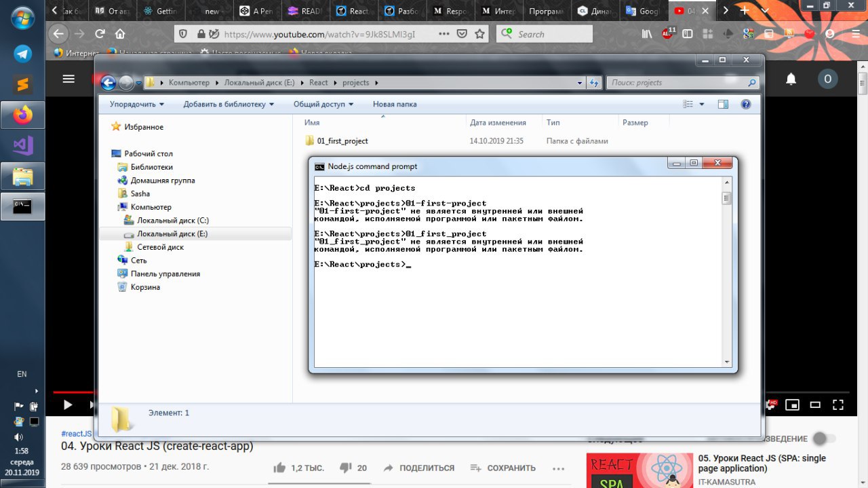Screen dimensions: 868x488
Task: Switch to the A Pen CodePen tab
Action: 255,11
